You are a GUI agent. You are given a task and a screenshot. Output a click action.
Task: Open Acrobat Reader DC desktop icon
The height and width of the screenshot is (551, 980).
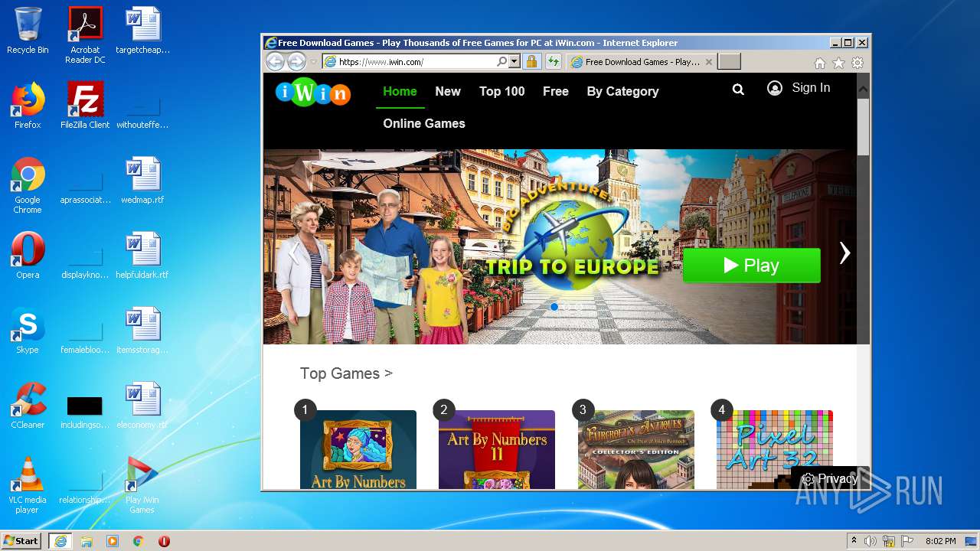85,35
